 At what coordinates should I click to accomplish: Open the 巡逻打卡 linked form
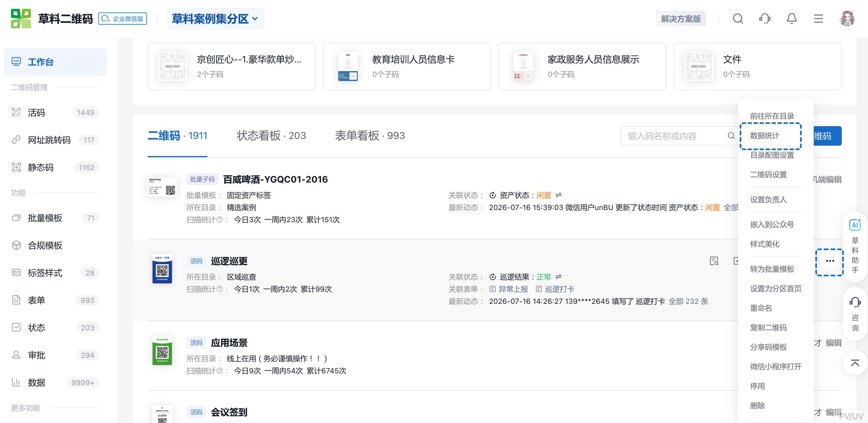(555, 289)
